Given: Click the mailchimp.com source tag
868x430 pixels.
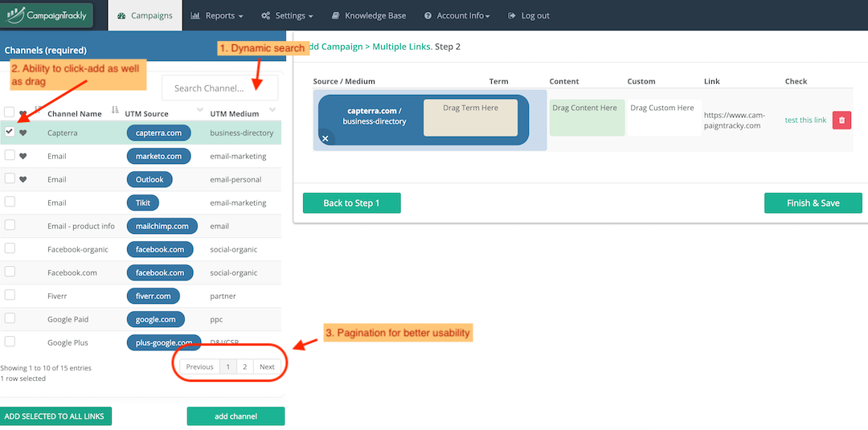Looking at the screenshot, I should pos(162,226).
